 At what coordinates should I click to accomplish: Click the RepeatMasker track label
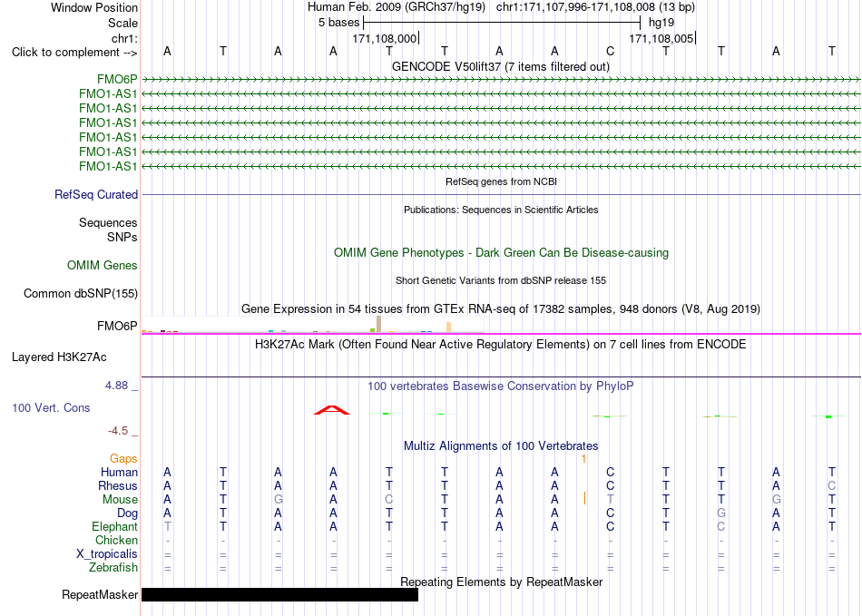coord(100,594)
